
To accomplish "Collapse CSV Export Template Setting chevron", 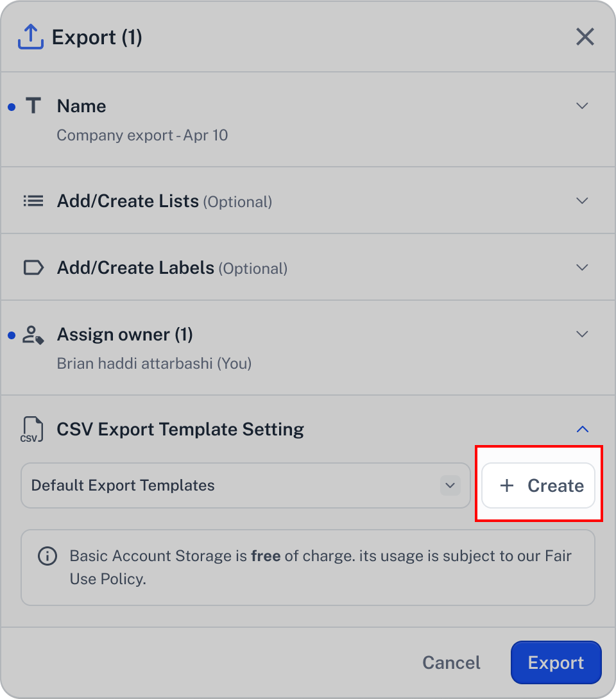I will 583,429.
